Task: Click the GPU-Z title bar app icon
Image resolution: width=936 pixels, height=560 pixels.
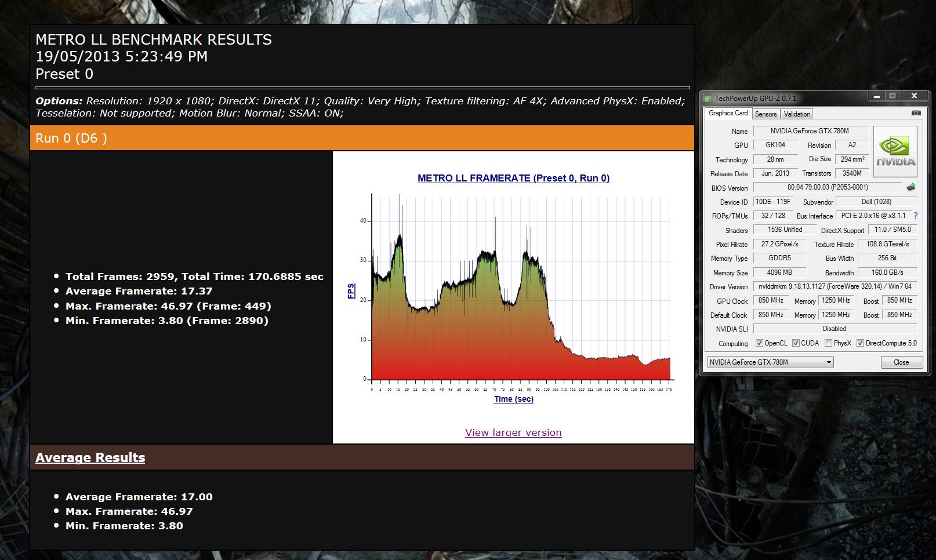Action: pyautogui.click(x=708, y=98)
